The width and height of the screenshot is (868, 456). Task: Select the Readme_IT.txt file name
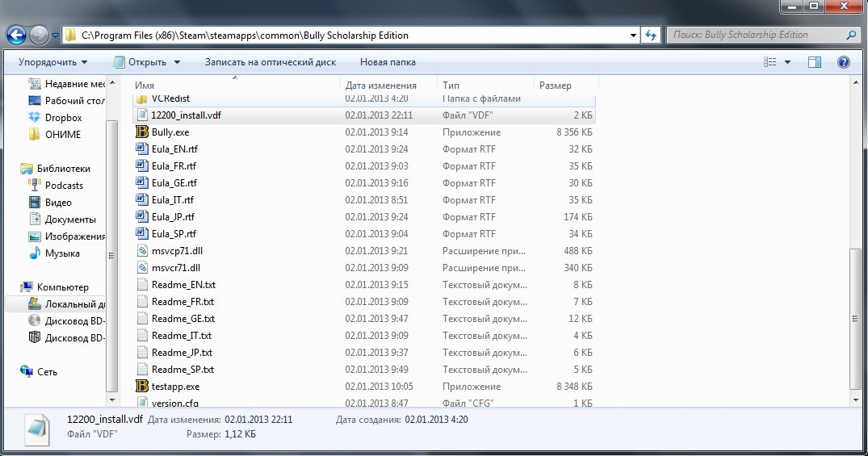182,336
